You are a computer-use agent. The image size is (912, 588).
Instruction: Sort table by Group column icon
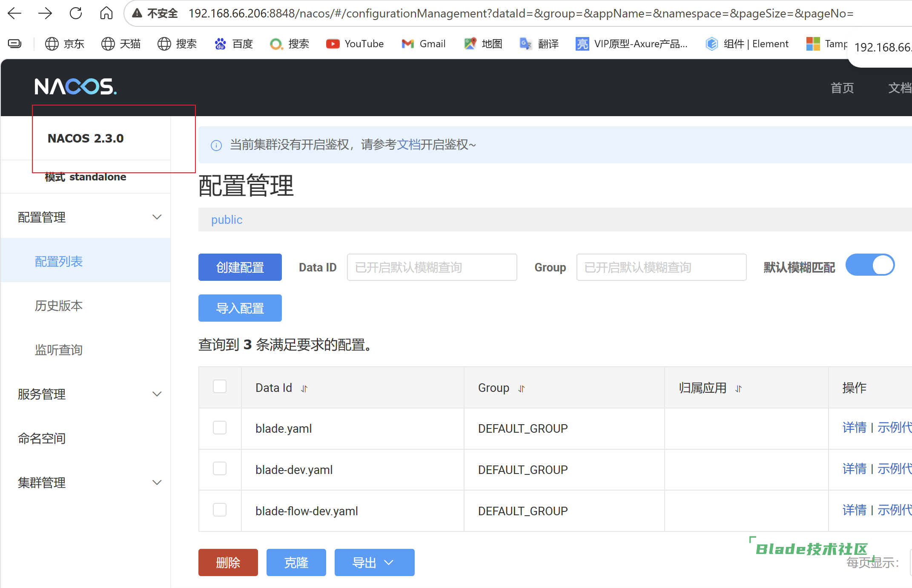click(x=522, y=388)
